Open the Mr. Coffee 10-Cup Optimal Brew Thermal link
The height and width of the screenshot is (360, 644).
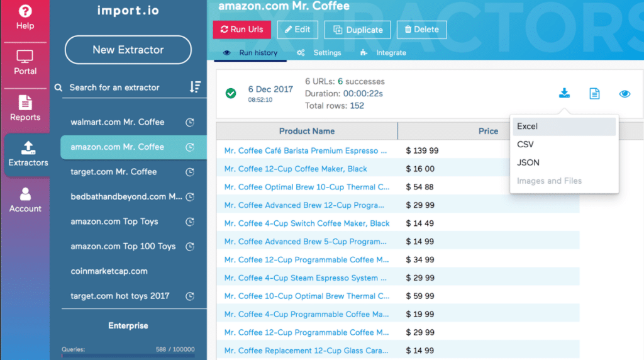[x=307, y=296]
